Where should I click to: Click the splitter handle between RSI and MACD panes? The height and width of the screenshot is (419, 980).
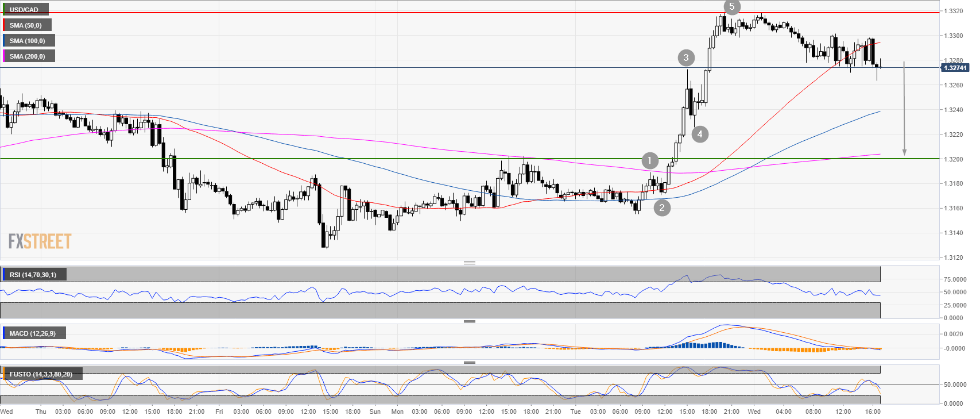pos(470,321)
